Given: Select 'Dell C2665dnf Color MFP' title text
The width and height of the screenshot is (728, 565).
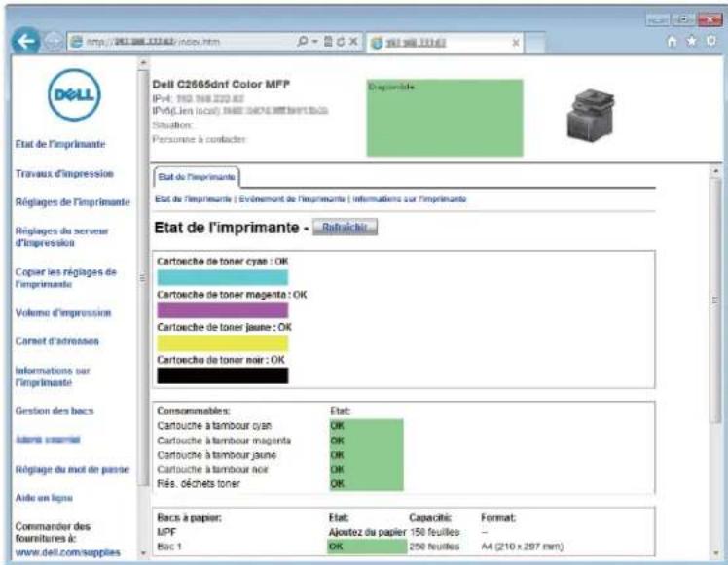Looking at the screenshot, I should (221, 85).
